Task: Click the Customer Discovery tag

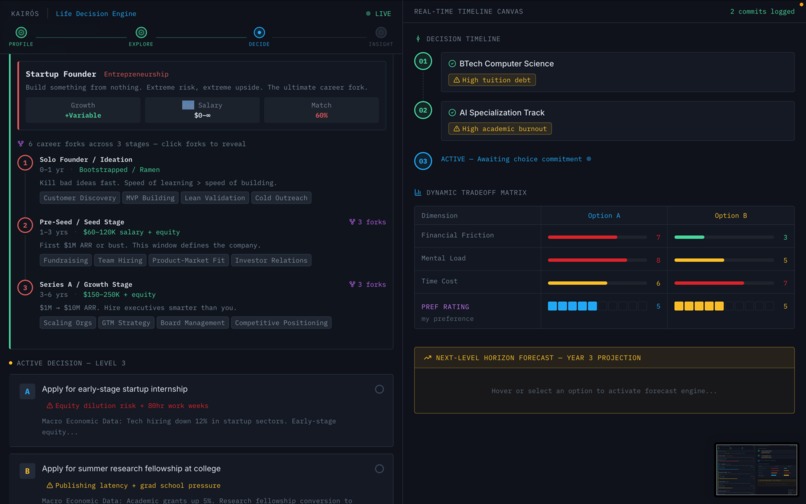Action: (x=80, y=198)
